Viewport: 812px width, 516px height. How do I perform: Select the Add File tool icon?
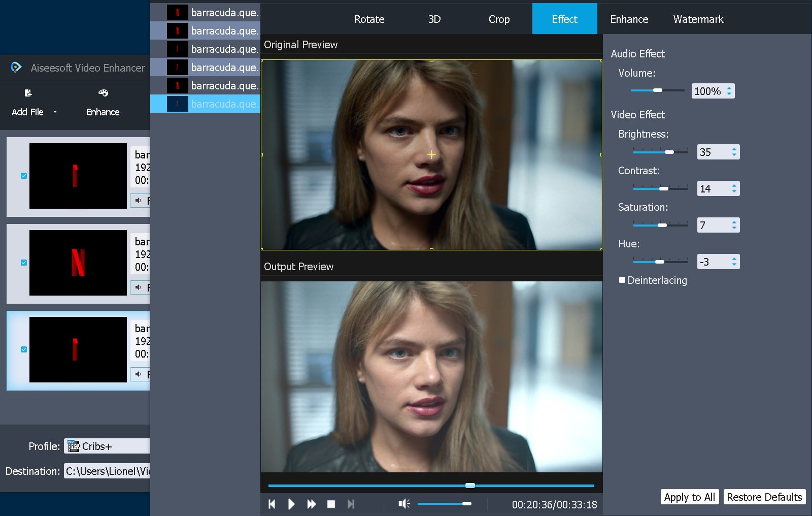pos(27,93)
